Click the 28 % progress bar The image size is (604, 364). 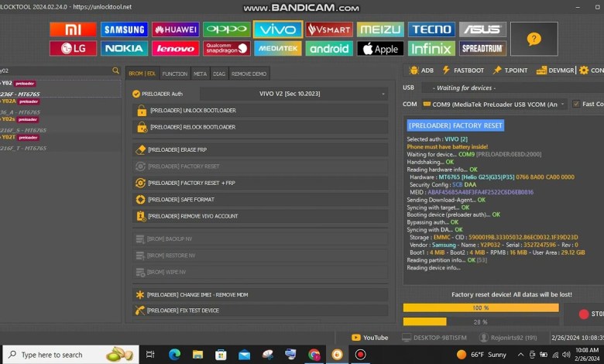(481, 321)
